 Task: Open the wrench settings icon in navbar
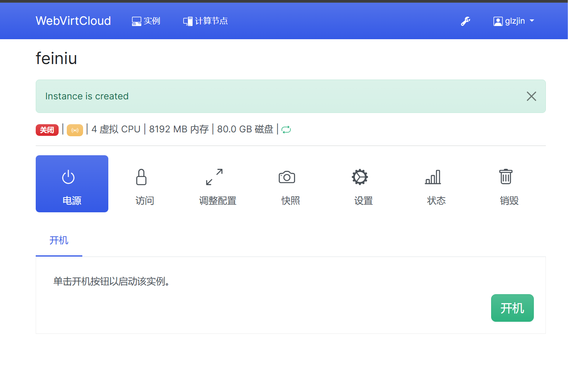[x=466, y=21]
